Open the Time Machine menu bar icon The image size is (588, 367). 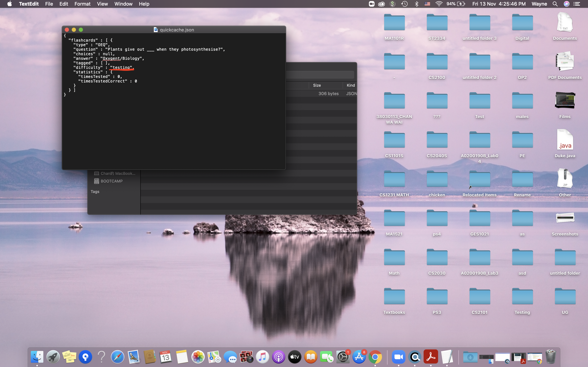(405, 4)
